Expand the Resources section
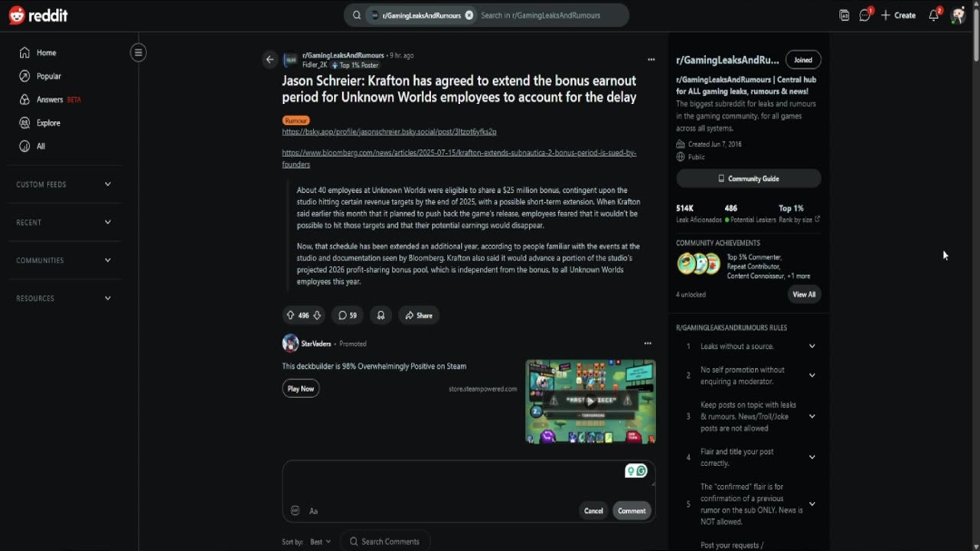Image resolution: width=980 pixels, height=551 pixels. [x=64, y=298]
